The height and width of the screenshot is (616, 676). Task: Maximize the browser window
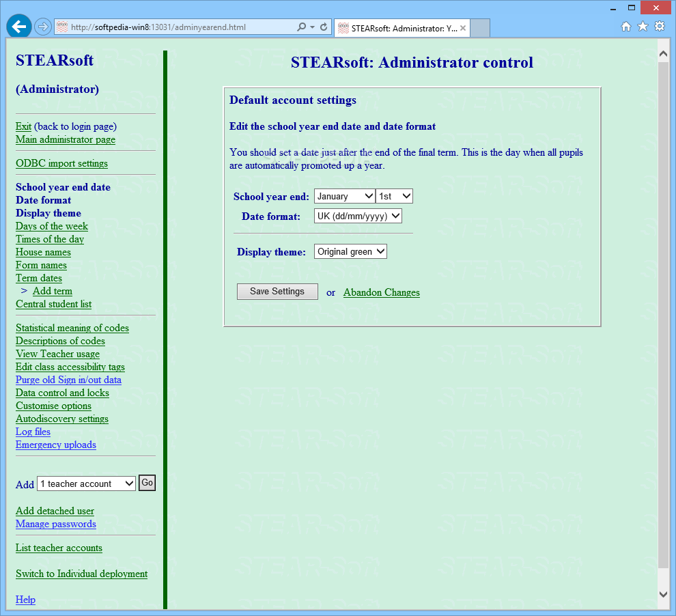coord(632,8)
